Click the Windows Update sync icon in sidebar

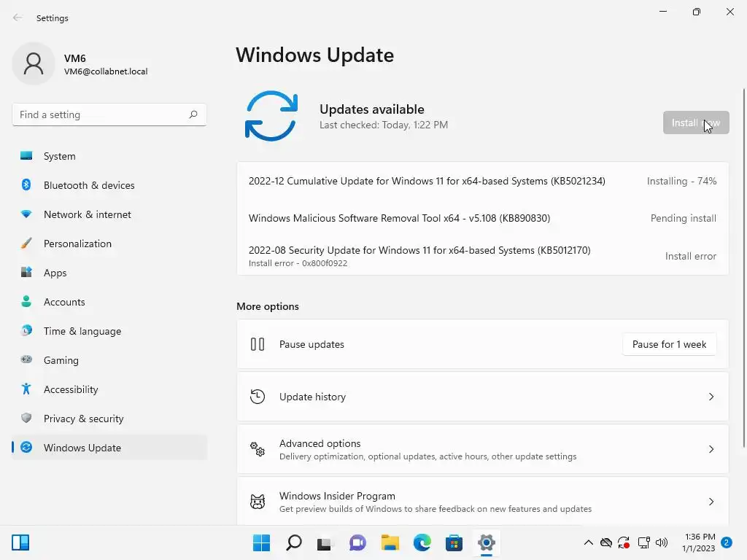click(x=26, y=447)
